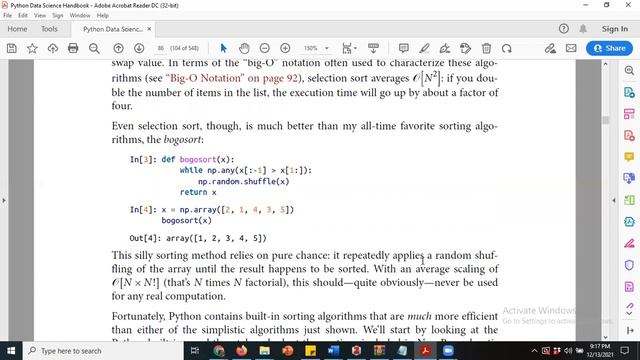Send the file by email envelope icon
The width and height of the screenshot is (640, 360).
click(x=571, y=49)
